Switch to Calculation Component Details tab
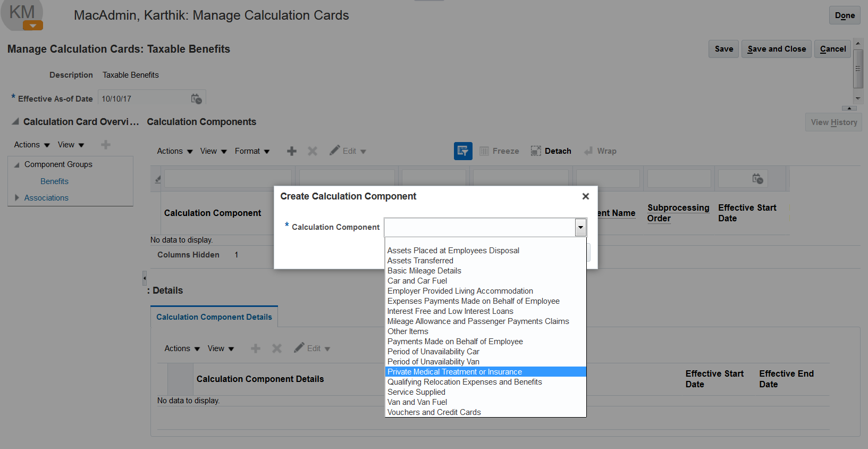This screenshot has width=868, height=449. pos(214,317)
